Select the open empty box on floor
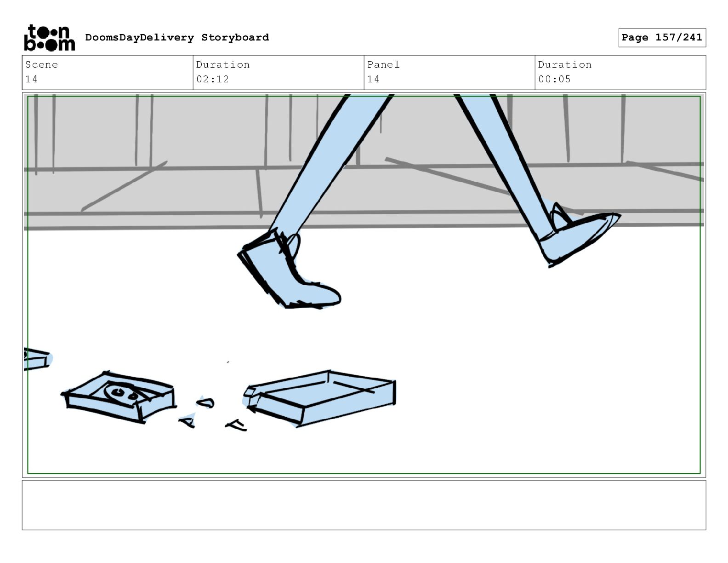728x563 pixels. click(319, 398)
